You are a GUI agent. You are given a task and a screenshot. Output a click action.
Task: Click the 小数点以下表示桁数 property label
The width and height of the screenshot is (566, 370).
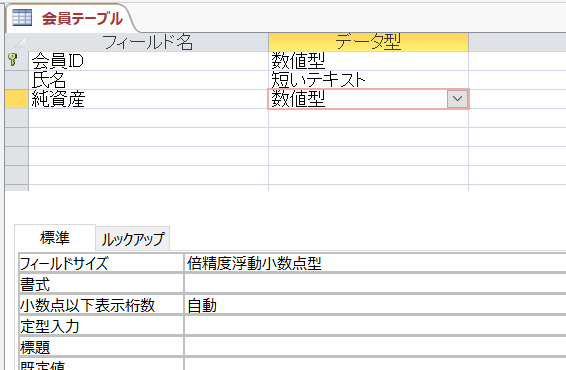pos(101,305)
